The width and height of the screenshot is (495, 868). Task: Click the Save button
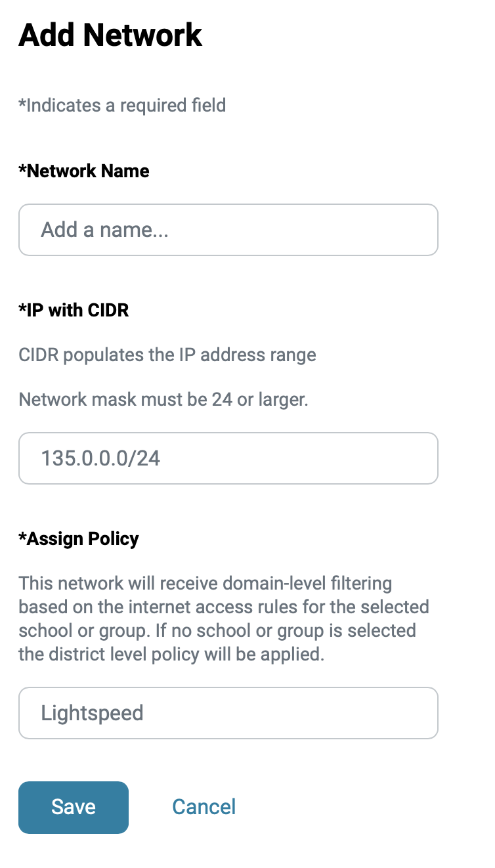[x=73, y=807]
